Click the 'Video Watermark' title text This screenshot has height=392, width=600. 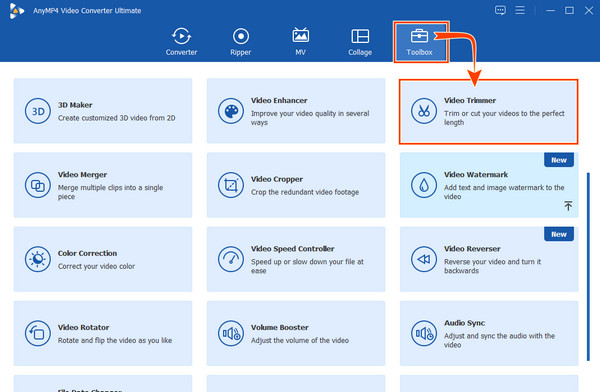(476, 175)
